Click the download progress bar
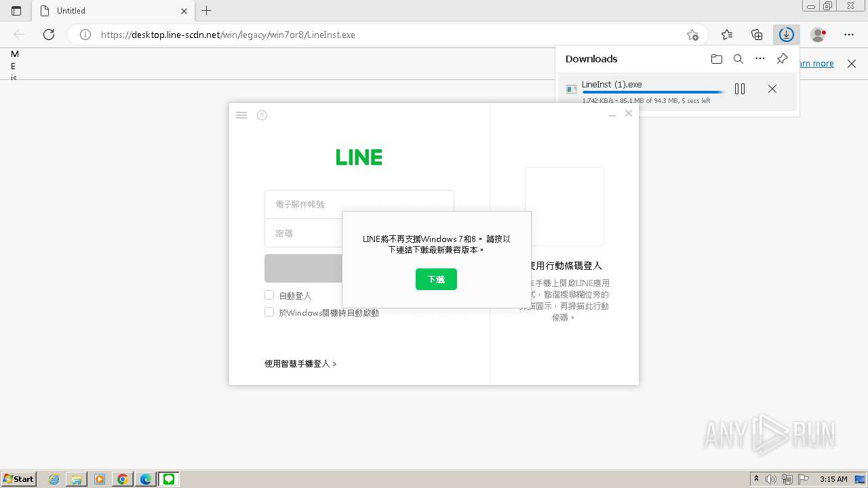This screenshot has height=488, width=868. pos(653,92)
